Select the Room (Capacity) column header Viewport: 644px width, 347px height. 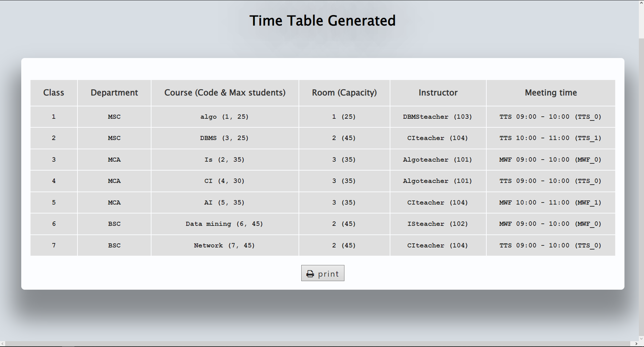[x=344, y=93]
